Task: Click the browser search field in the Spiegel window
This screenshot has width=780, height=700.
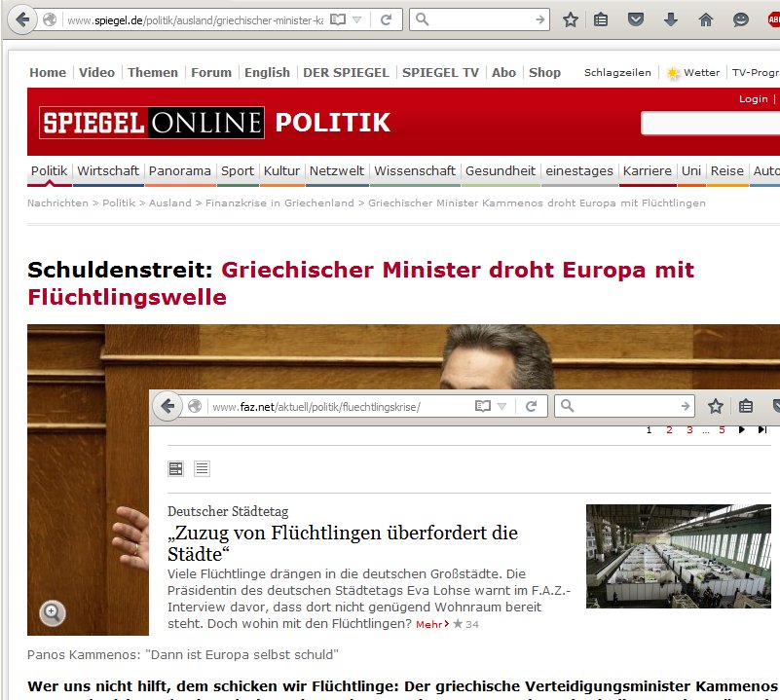Action: tap(481, 19)
